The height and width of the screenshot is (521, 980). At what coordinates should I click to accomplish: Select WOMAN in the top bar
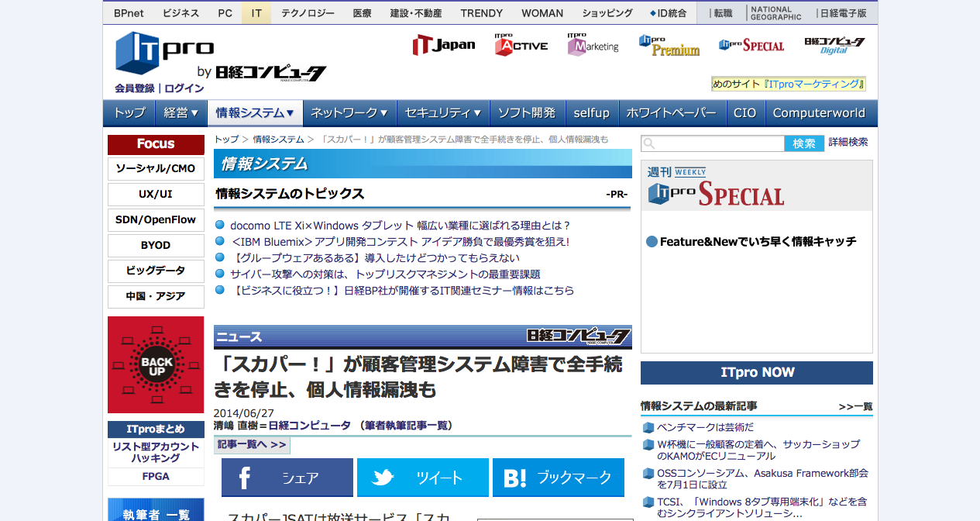pyautogui.click(x=542, y=13)
